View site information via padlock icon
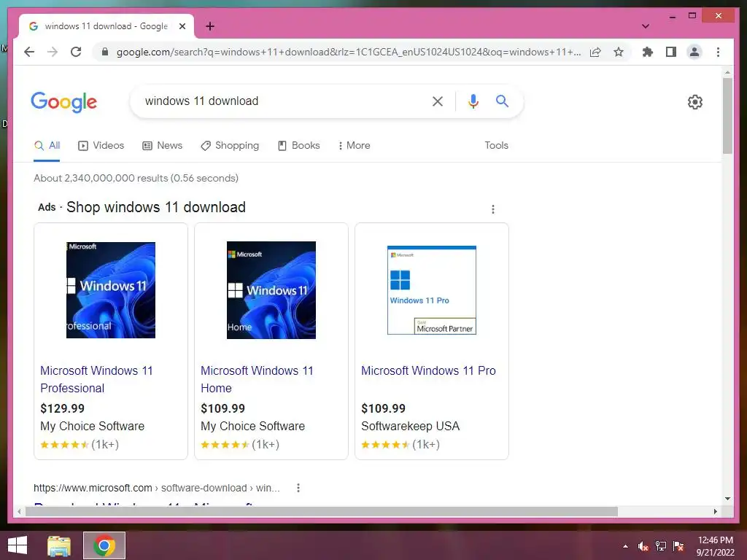This screenshot has width=747, height=560. pyautogui.click(x=105, y=52)
